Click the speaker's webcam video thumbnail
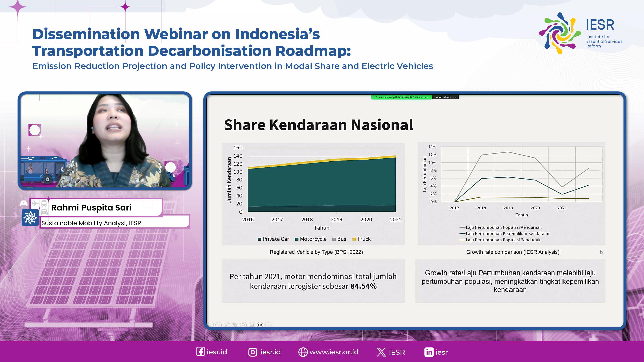Screen dimensions: 644x362 (105, 141)
